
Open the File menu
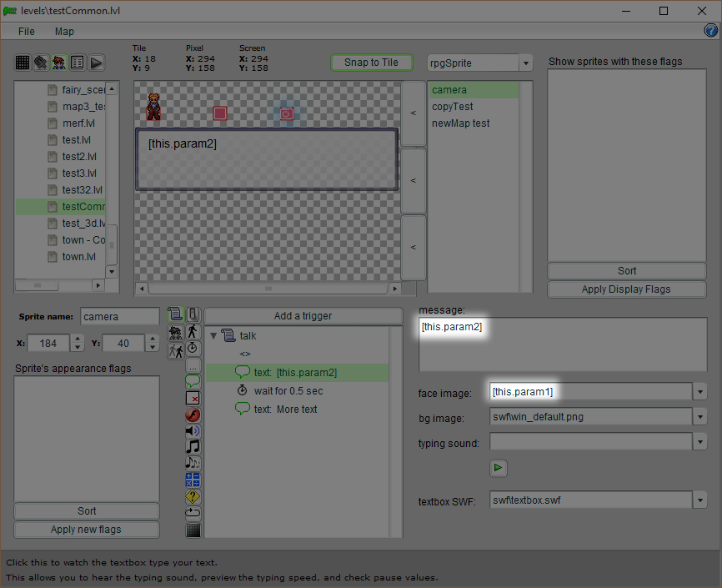[x=27, y=32]
